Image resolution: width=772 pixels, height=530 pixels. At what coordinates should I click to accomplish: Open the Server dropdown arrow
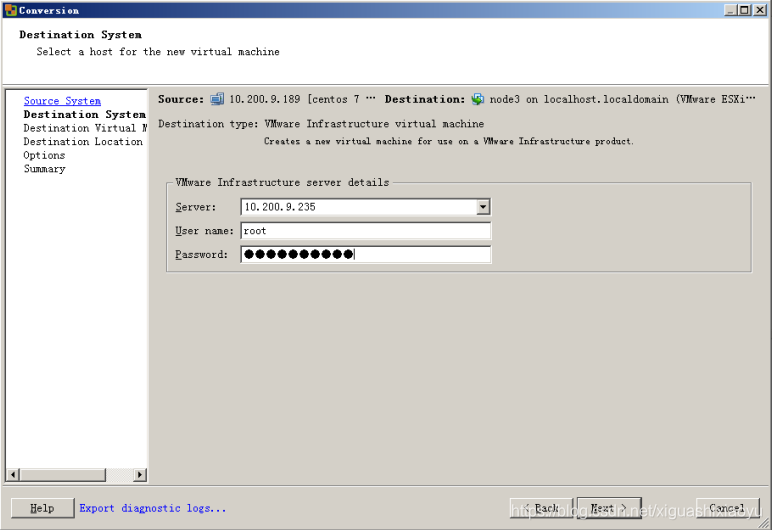(483, 207)
